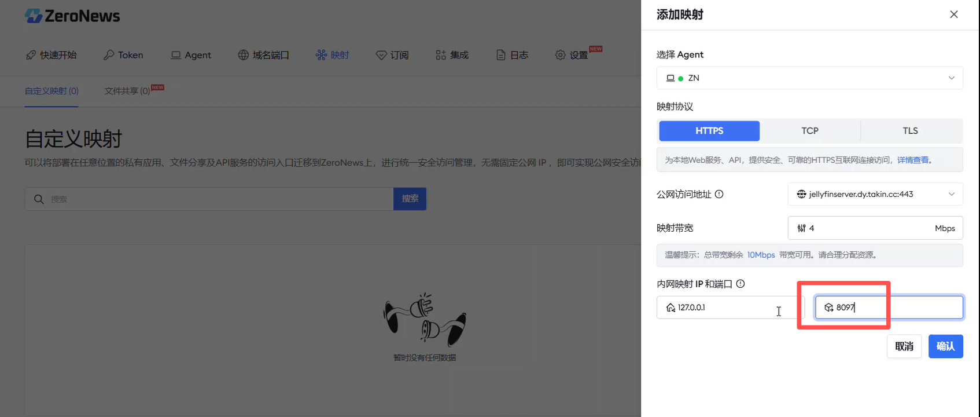This screenshot has width=980, height=417.
Task: Click the search magnifier icon
Action: pos(39,199)
